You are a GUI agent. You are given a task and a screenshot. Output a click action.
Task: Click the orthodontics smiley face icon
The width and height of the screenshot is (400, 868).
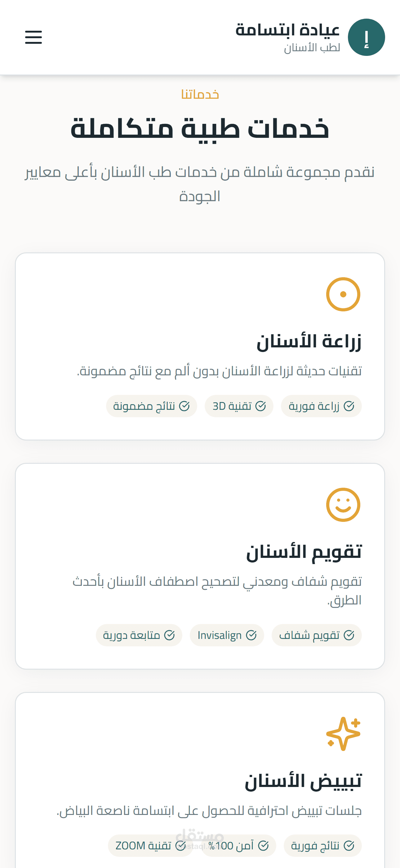pos(343,504)
